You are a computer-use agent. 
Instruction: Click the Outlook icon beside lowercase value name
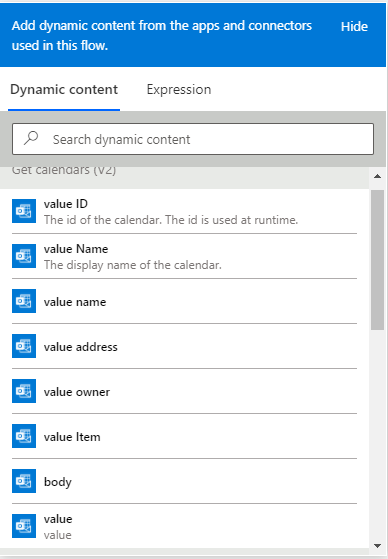pos(24,301)
